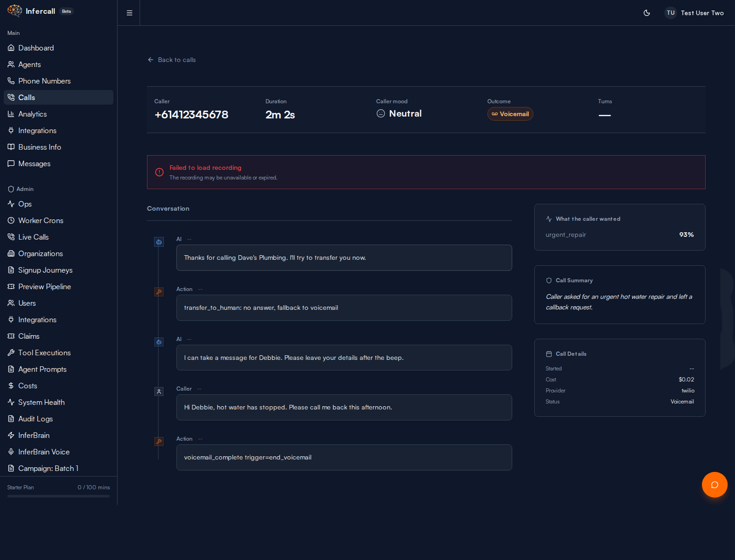Screen dimensions: 735x560
Task: Toggle the dark mode moon icon
Action: pos(647,13)
